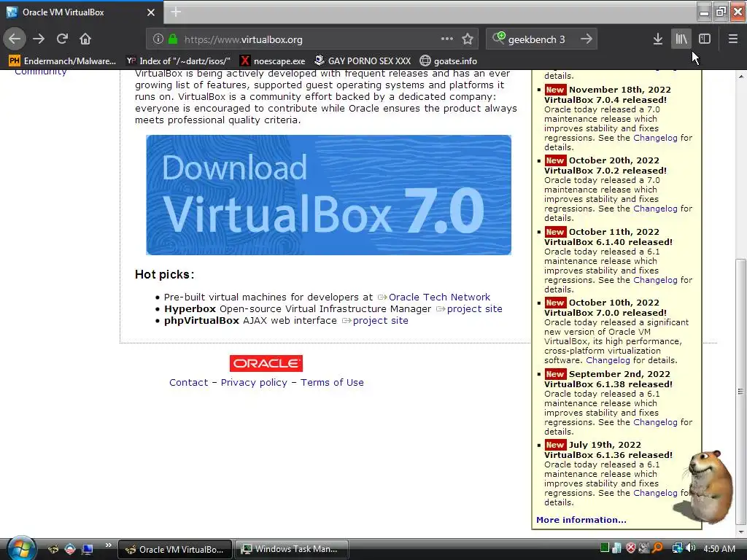Show site information icon in address bar
747x560 pixels.
(x=158, y=39)
